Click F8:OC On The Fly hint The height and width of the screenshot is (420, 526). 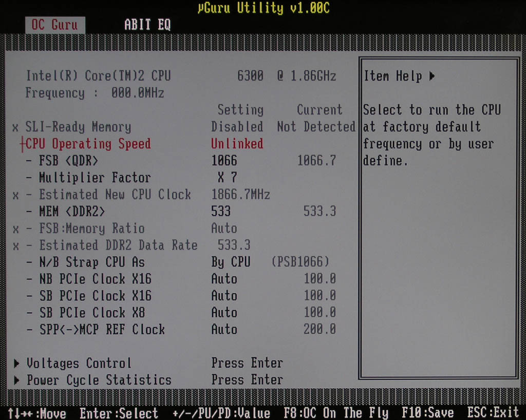336,413
